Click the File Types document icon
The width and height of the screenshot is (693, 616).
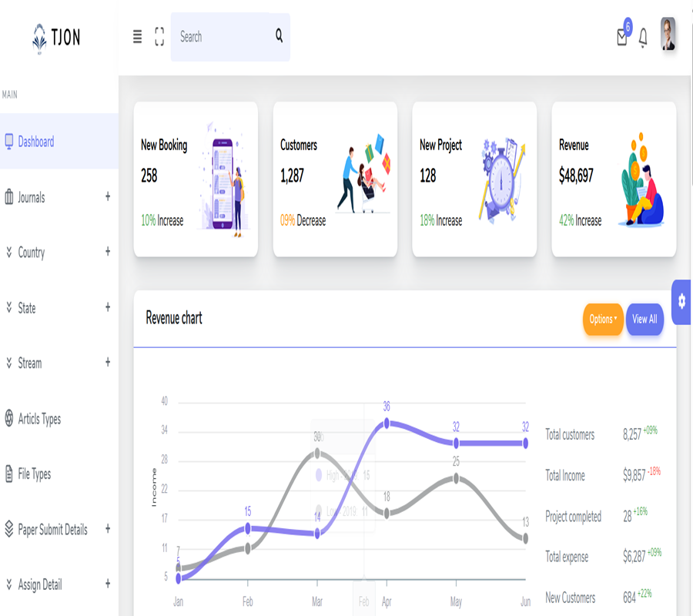pos(9,474)
